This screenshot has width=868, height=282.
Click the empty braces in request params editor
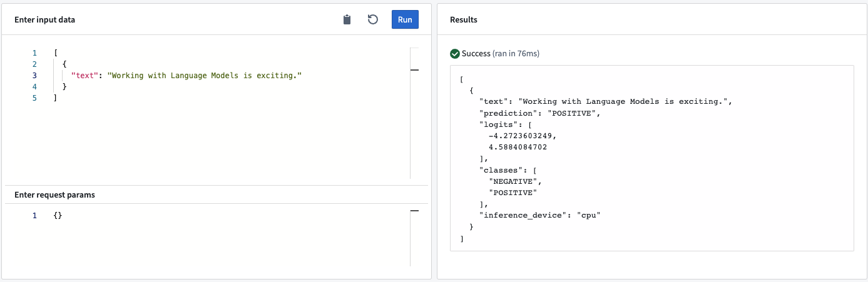59,215
